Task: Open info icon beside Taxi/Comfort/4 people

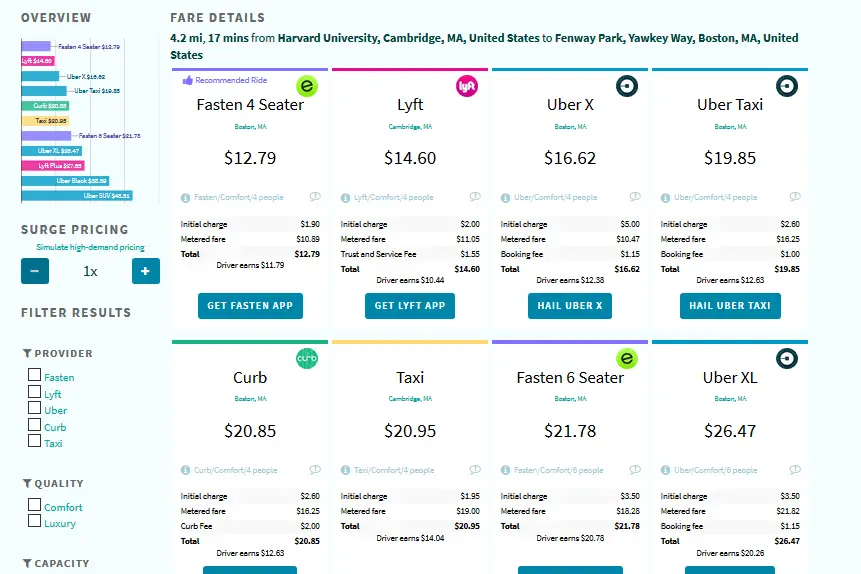Action: coord(345,470)
